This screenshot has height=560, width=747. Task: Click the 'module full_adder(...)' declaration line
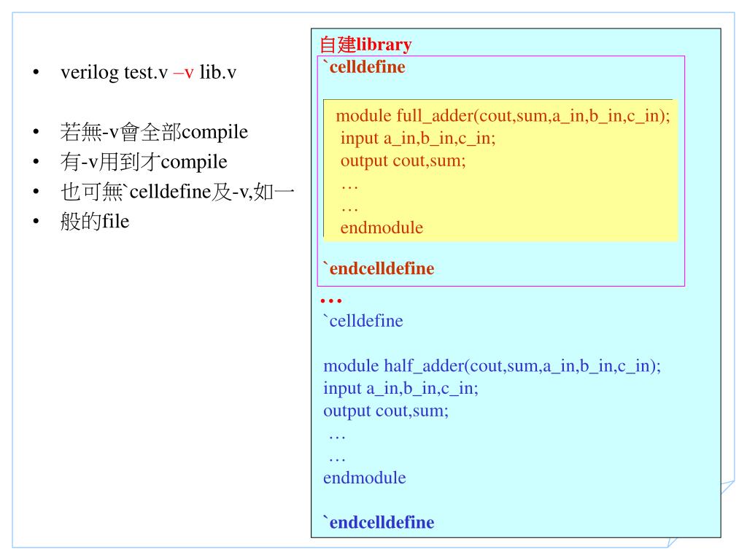click(x=503, y=116)
